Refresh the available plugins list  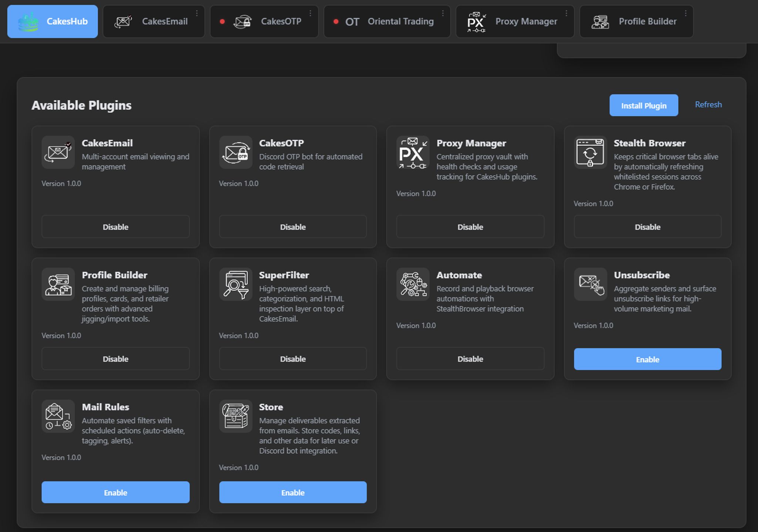(x=708, y=105)
